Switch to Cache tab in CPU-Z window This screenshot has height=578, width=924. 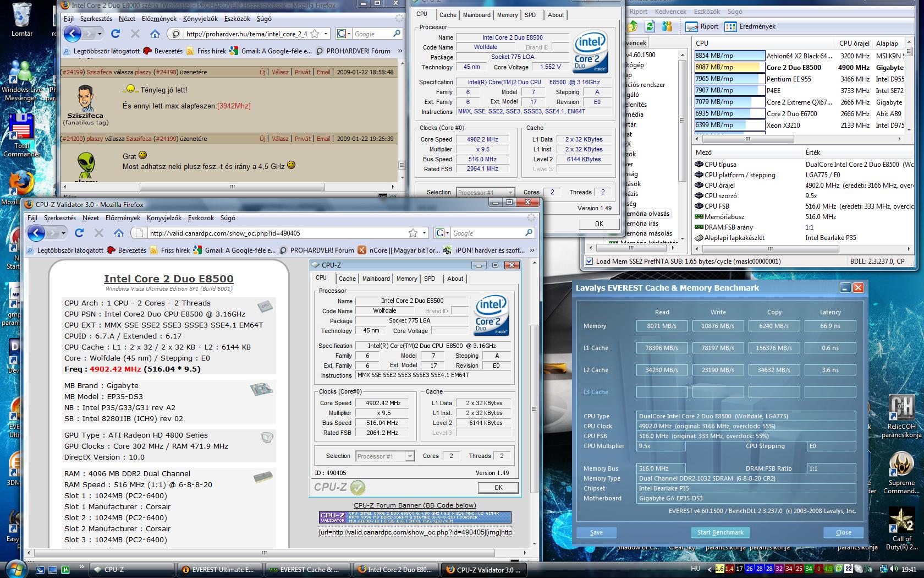click(447, 15)
